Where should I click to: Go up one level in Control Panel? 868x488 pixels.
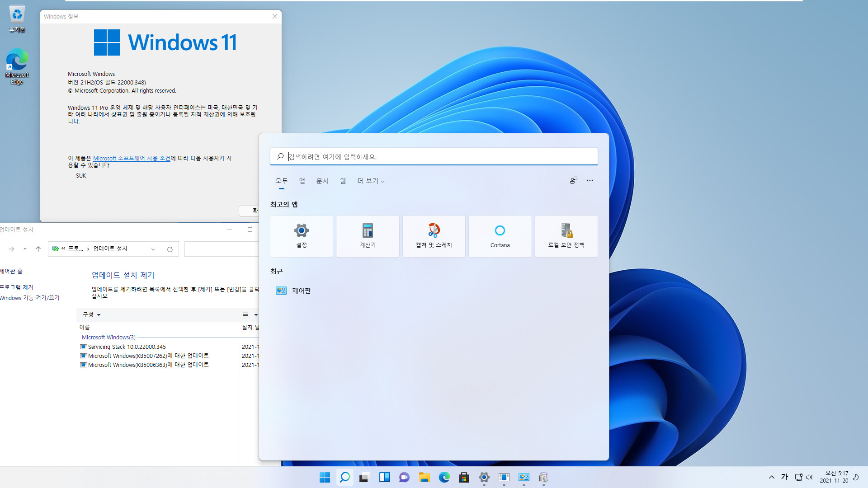click(38, 249)
